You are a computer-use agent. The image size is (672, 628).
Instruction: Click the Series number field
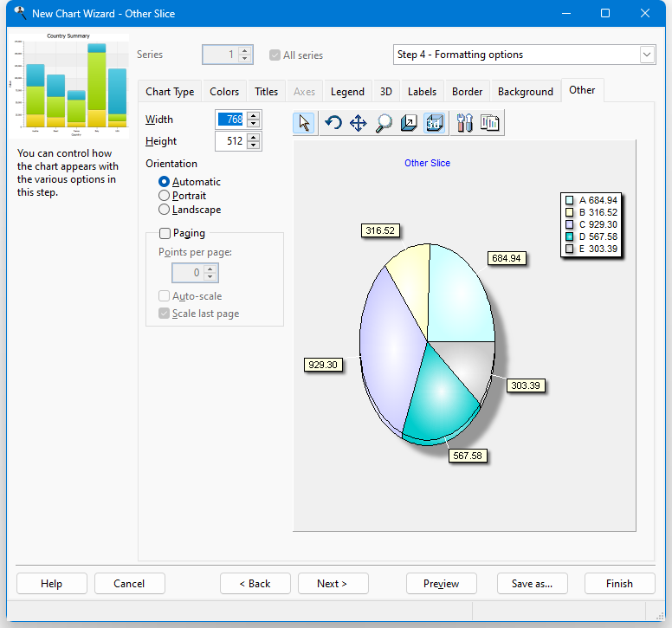[221, 55]
